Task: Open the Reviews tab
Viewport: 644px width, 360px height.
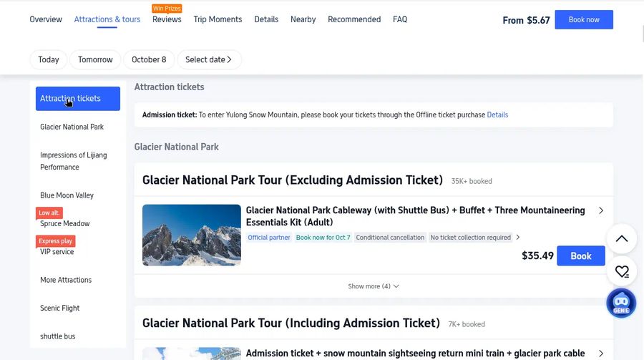Action: tap(167, 19)
